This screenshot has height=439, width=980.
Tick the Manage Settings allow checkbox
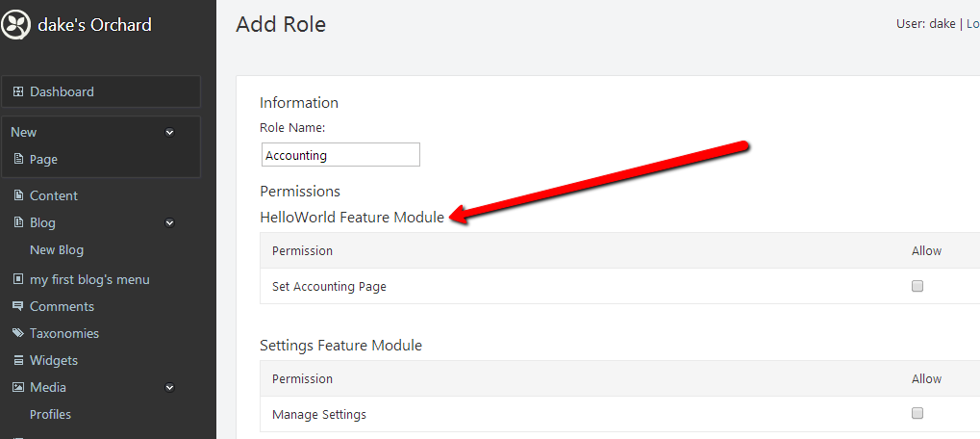[917, 413]
